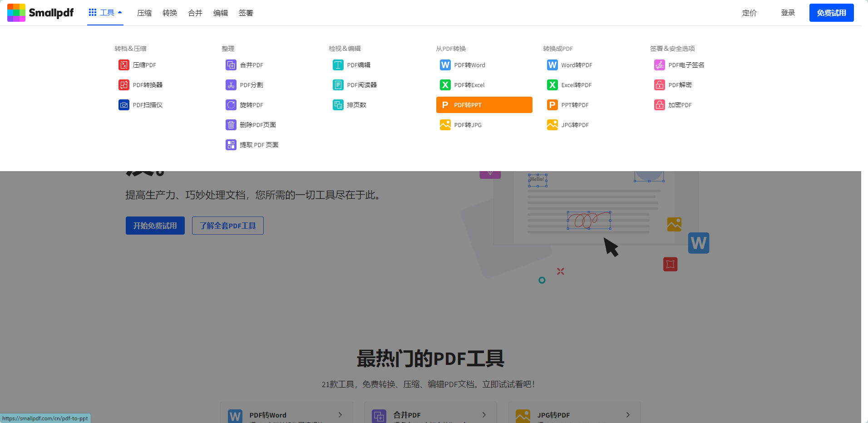Viewport: 868px width, 423px height.
Task: Click the 加密PDF lock icon
Action: click(660, 105)
